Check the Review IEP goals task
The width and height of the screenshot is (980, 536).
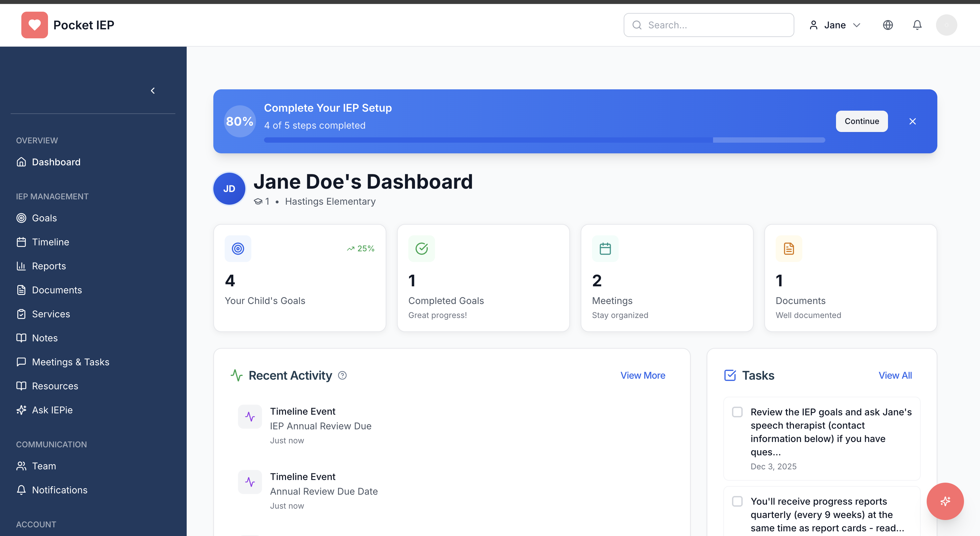[x=737, y=412]
